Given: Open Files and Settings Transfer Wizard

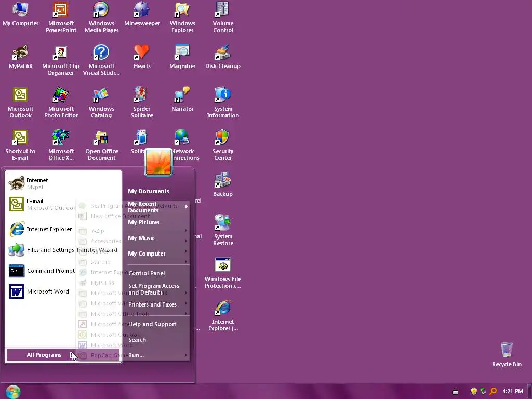Looking at the screenshot, I should 63,250.
